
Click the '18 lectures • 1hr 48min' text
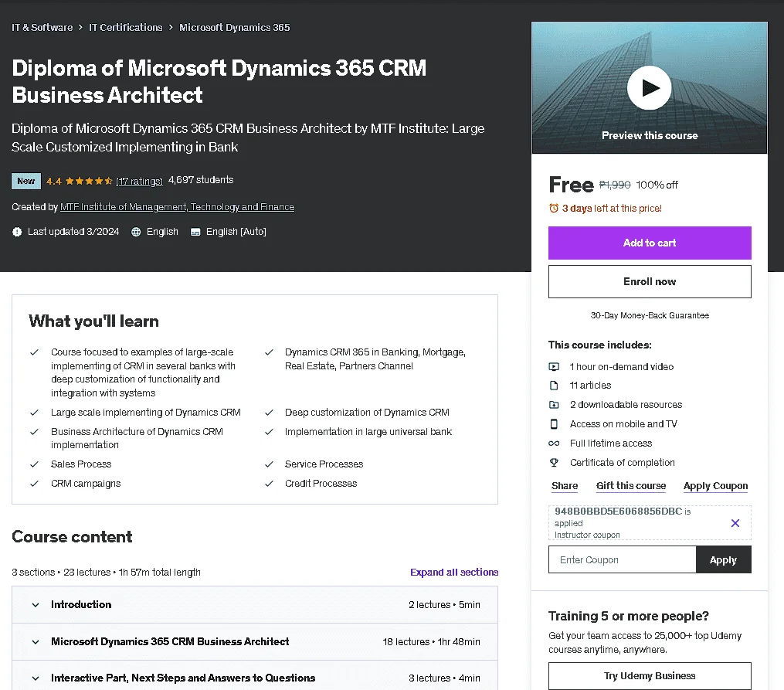(432, 641)
